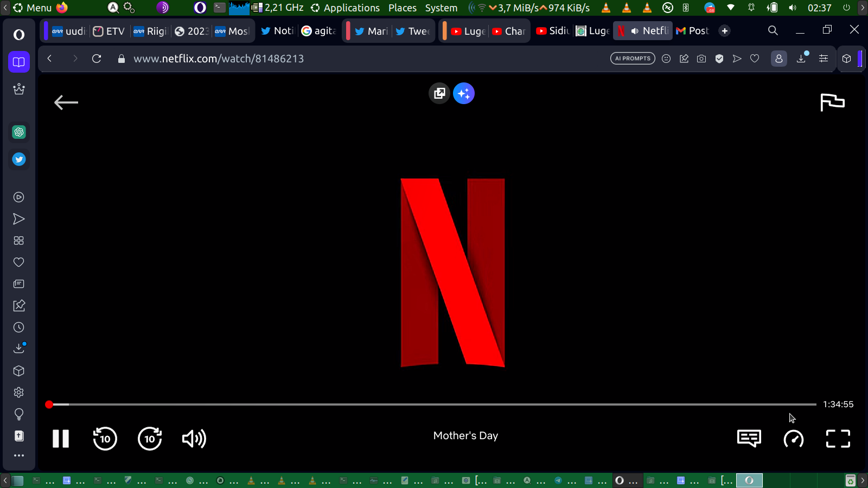This screenshot has width=868, height=488.
Task: Open the profile account button
Action: (x=779, y=59)
